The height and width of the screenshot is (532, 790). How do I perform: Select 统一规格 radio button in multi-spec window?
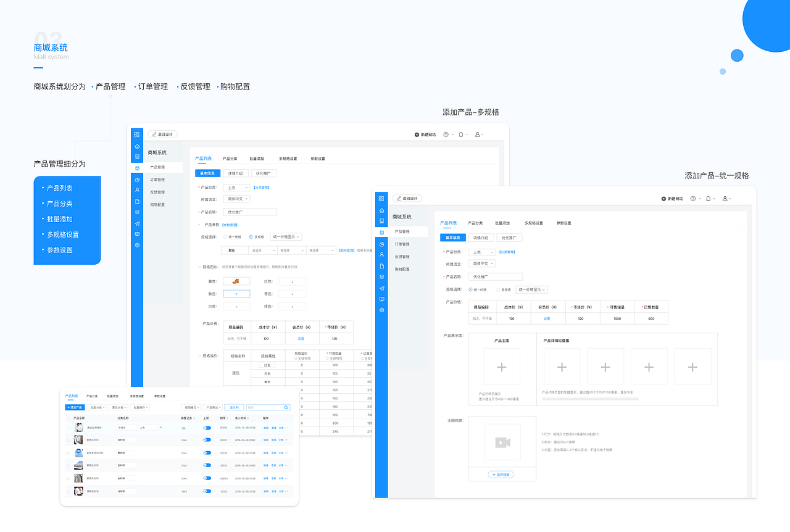click(x=225, y=236)
